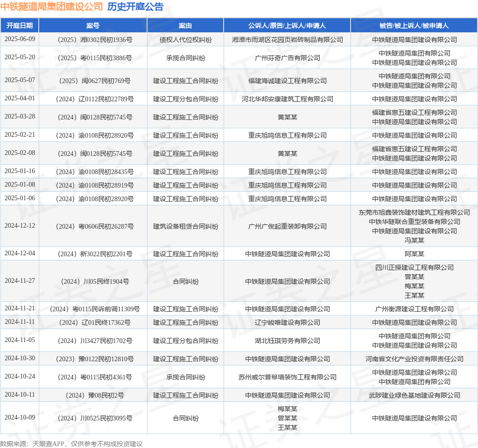Click 重庆旭鸣信息工程有限公司 in the 2025-01-16 row
This screenshot has width=478, height=448.
click(287, 172)
